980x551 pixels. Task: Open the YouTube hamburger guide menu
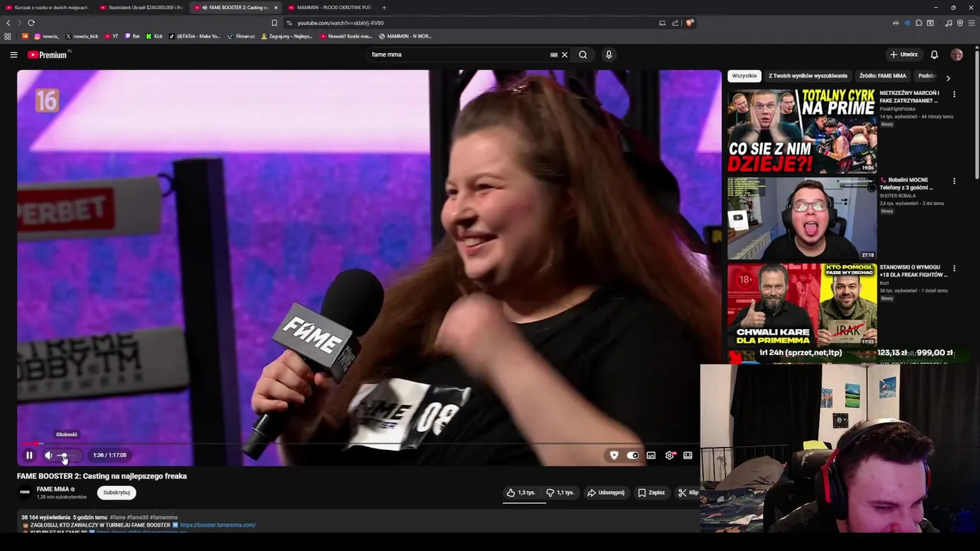coord(13,54)
